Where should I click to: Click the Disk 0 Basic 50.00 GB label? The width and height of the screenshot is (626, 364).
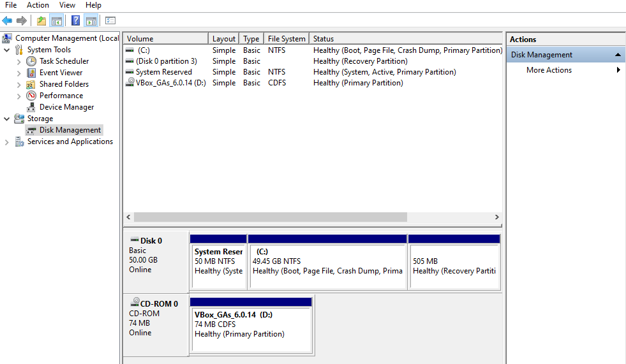pyautogui.click(x=156, y=261)
